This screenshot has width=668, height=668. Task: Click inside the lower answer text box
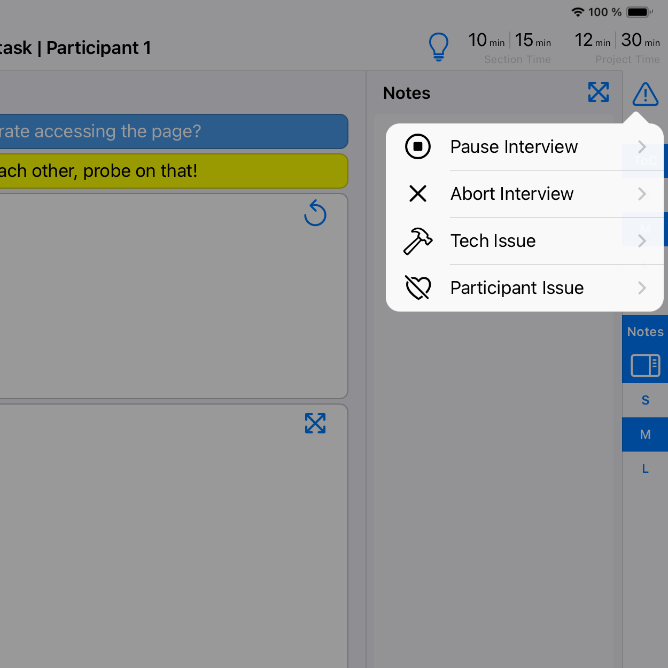174,536
